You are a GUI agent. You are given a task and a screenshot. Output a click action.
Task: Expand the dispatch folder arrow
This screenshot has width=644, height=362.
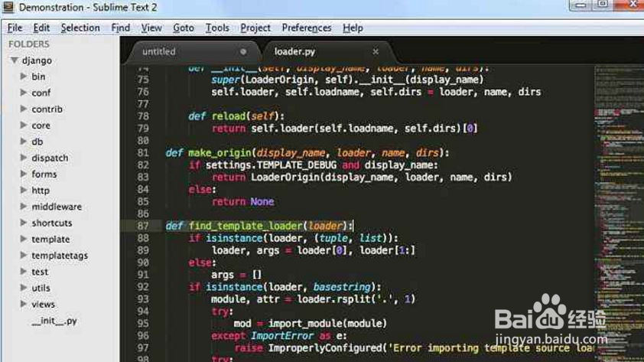click(x=24, y=158)
